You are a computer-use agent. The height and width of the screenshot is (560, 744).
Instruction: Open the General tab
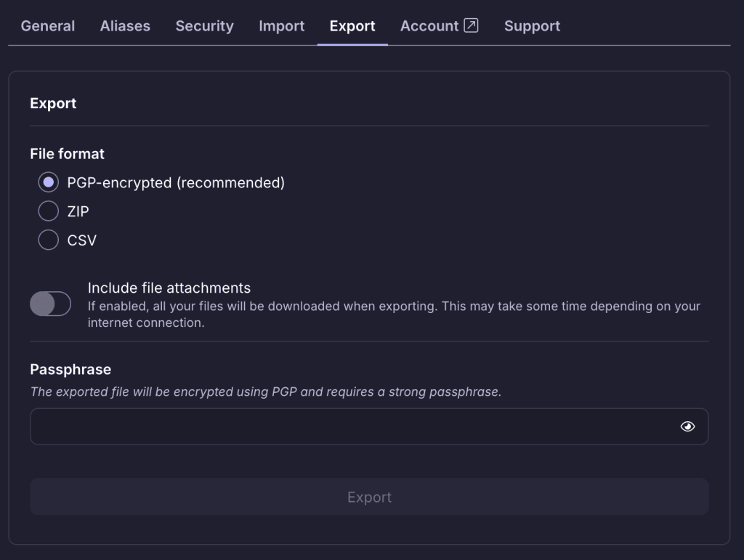[48, 26]
